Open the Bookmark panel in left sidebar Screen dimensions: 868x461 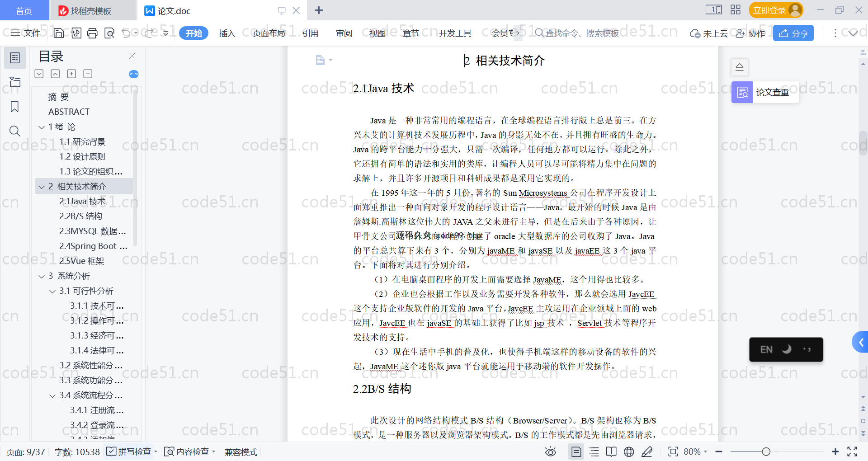pos(15,107)
